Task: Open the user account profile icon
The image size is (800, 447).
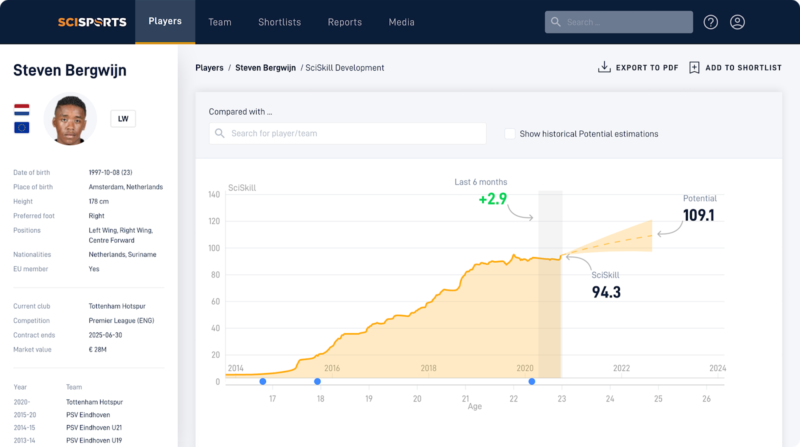Action: pyautogui.click(x=737, y=22)
